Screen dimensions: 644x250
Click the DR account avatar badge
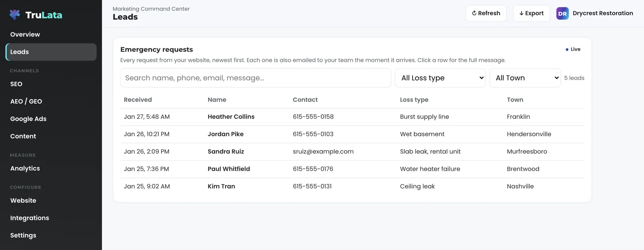pyautogui.click(x=562, y=13)
